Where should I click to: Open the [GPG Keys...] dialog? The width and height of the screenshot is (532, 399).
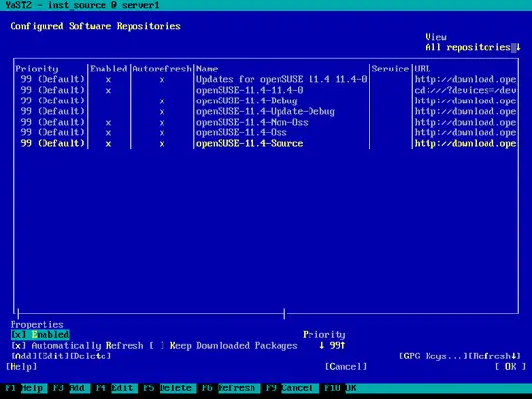pyautogui.click(x=433, y=356)
